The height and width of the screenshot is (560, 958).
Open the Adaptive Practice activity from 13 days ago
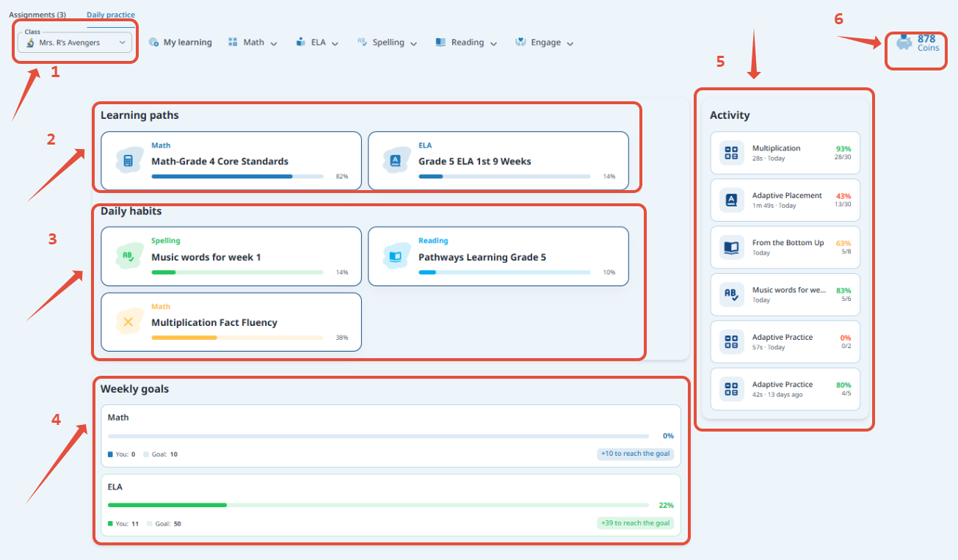(x=785, y=389)
